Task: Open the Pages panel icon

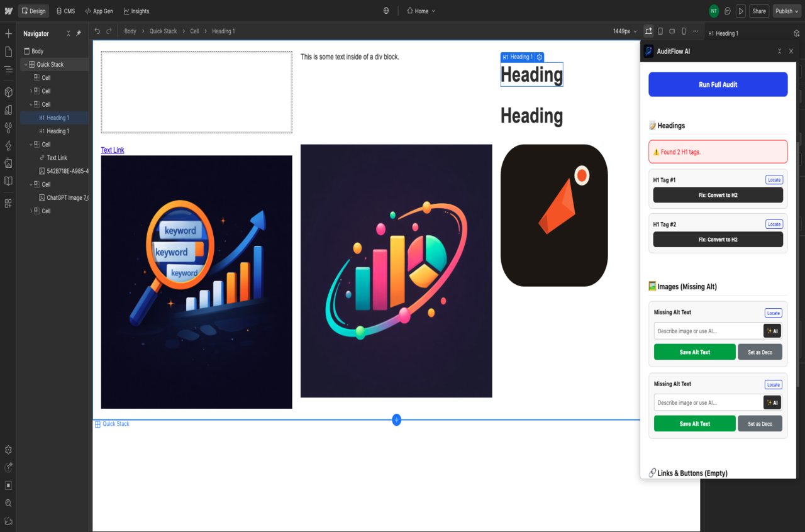Action: [8, 53]
